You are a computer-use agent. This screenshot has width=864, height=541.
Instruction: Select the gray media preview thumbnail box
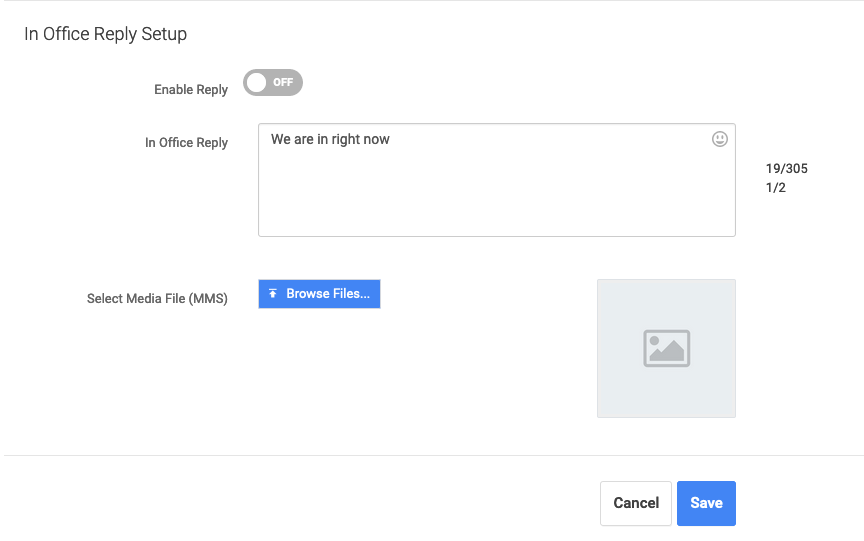[x=666, y=348]
